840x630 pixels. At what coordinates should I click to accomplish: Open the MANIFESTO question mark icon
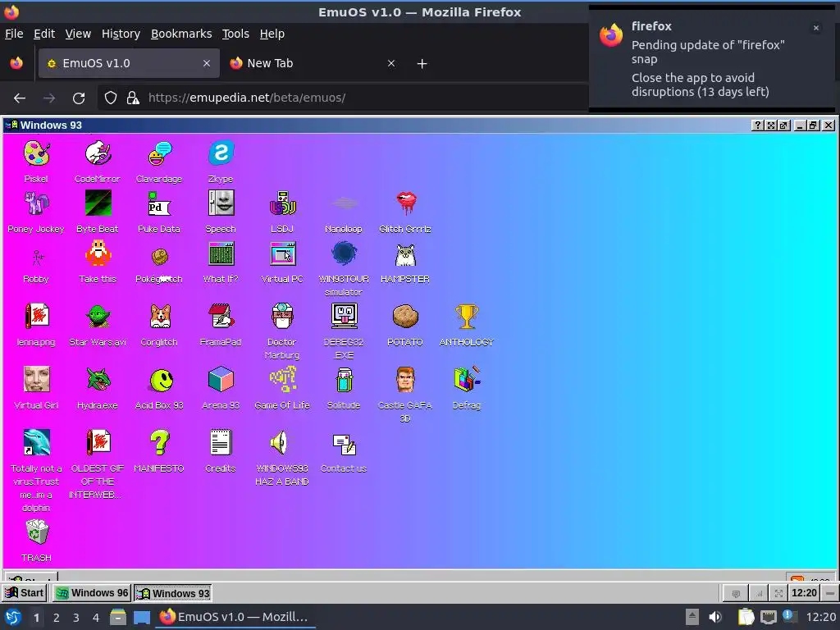pyautogui.click(x=159, y=443)
